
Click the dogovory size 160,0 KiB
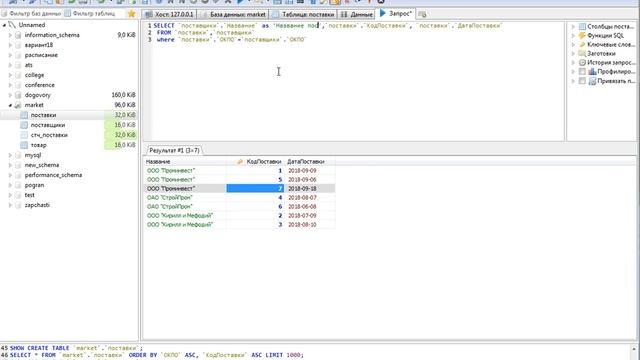point(123,95)
